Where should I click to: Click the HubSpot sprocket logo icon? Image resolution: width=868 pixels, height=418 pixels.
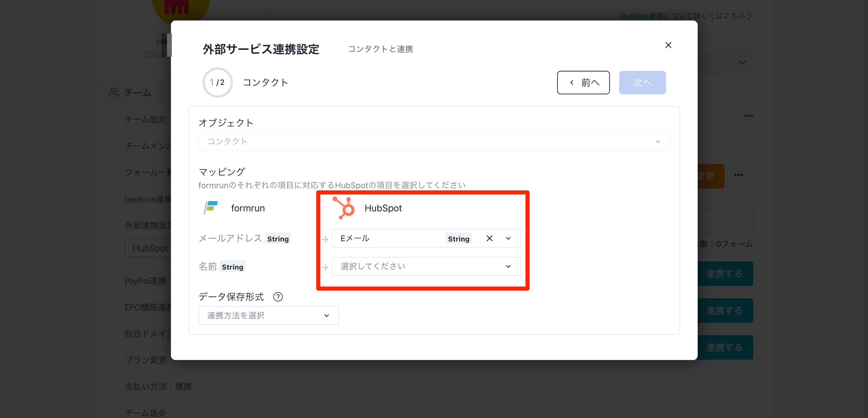[x=344, y=208]
